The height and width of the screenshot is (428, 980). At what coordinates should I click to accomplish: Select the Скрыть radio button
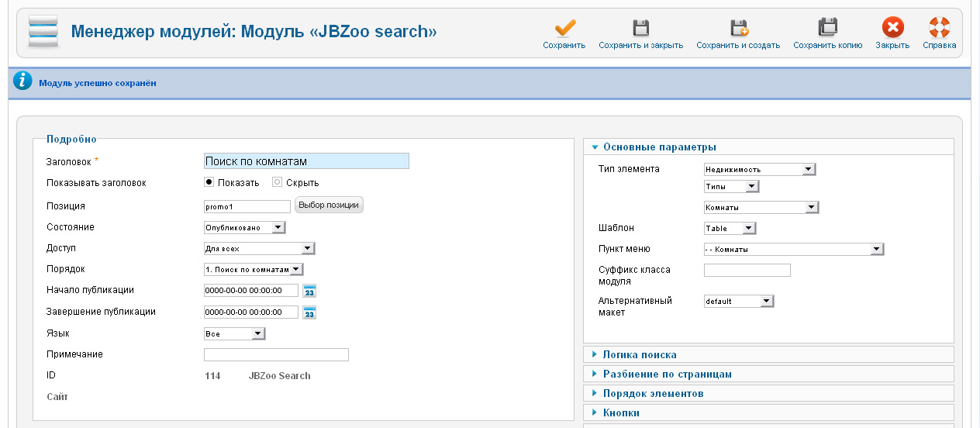tap(277, 182)
